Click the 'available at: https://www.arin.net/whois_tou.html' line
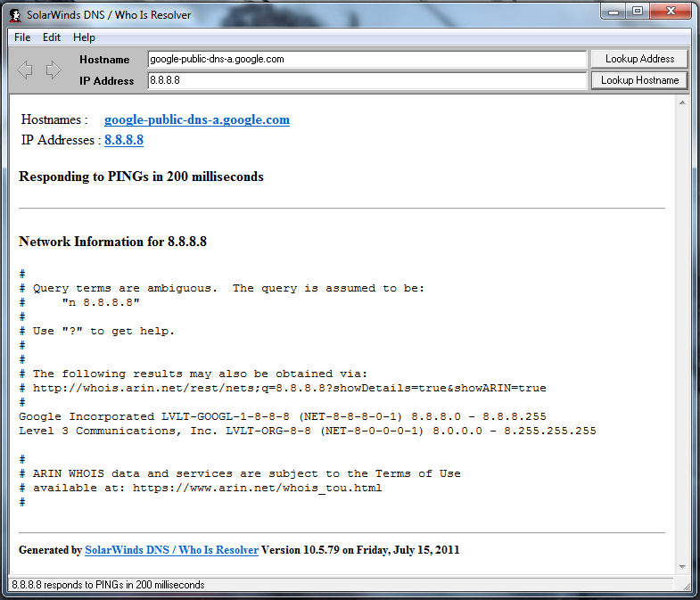Screen dimensions: 700x600 pyautogui.click(x=201, y=488)
